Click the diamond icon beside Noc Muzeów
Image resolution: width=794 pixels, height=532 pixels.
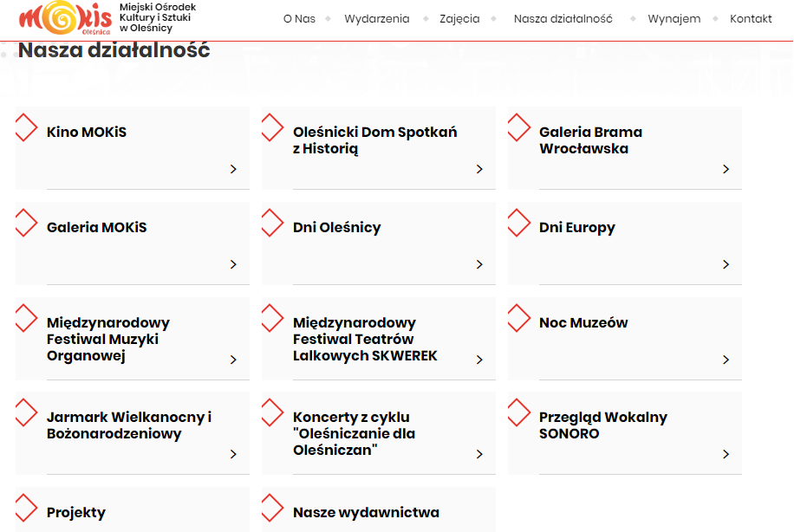coord(519,318)
